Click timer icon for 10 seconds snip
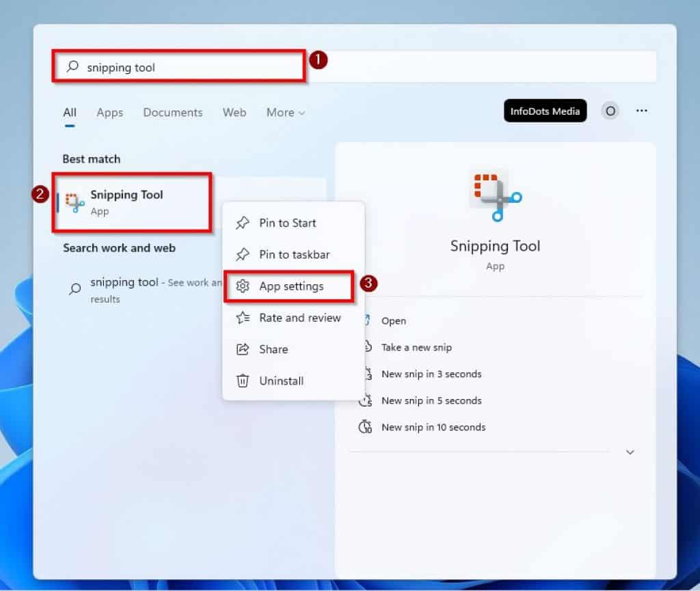The height and width of the screenshot is (591, 700). click(365, 427)
